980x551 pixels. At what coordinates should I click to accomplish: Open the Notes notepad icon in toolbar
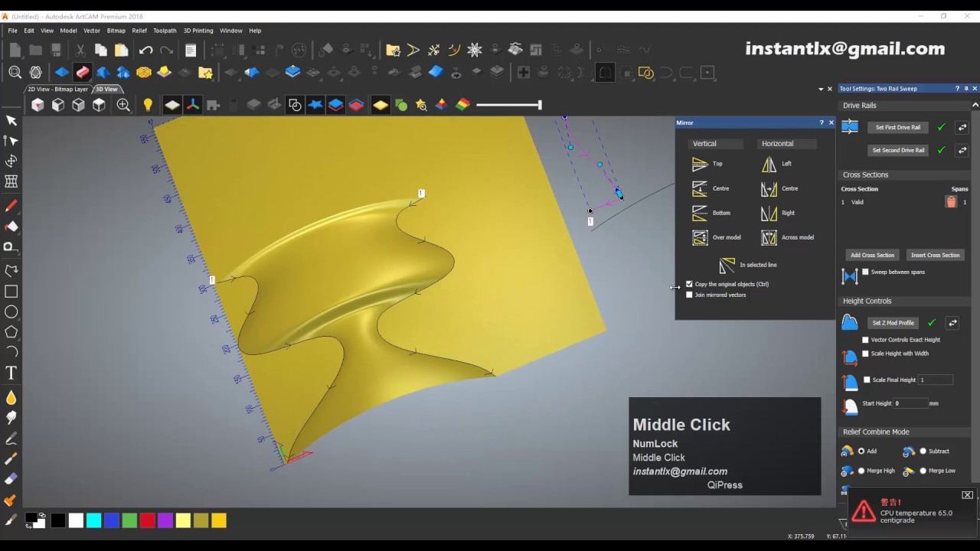point(191,51)
